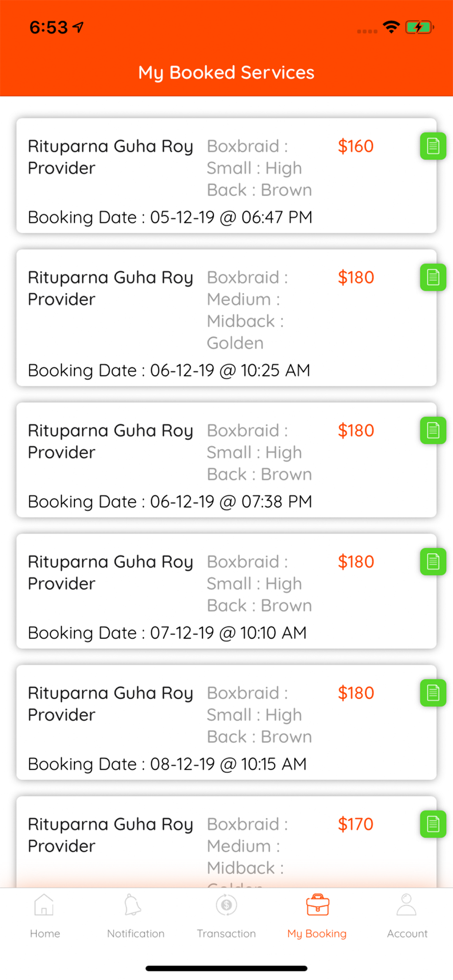The width and height of the screenshot is (453, 980).
Task: Tap the $160 price label
Action: 356,146
